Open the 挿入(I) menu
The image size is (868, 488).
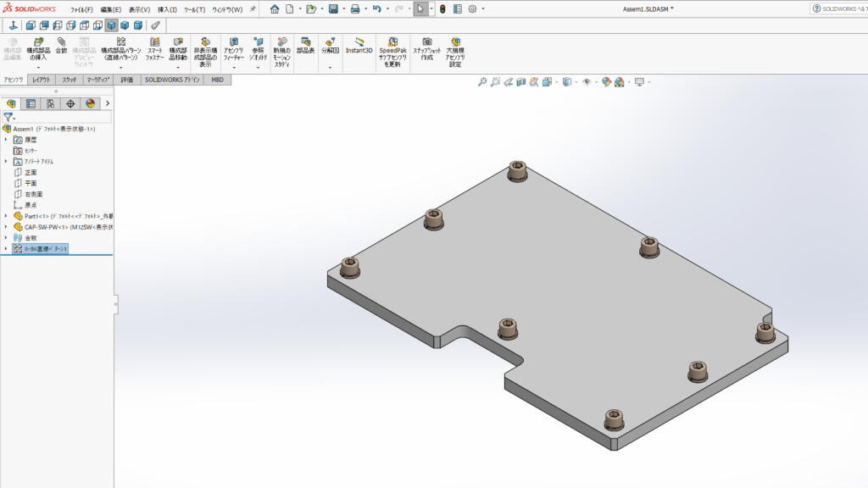pyautogui.click(x=167, y=9)
